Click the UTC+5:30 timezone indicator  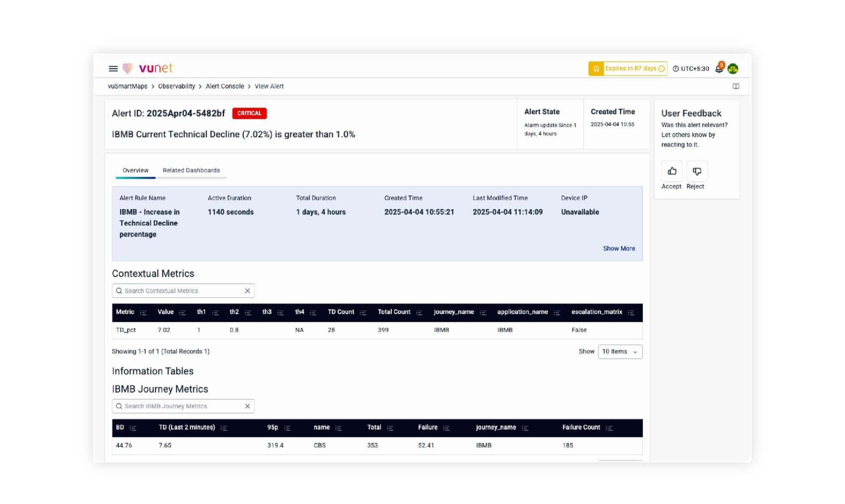[x=691, y=68]
